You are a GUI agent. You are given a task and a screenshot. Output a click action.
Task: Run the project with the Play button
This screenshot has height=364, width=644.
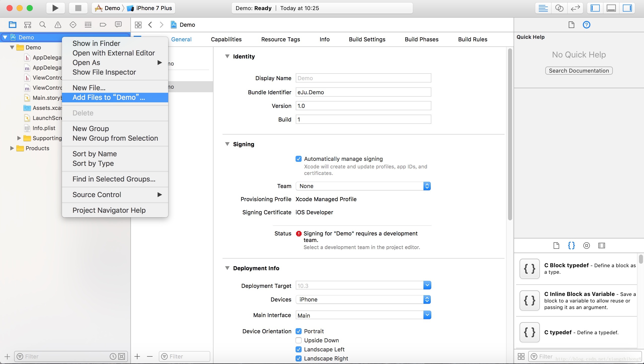pyautogui.click(x=55, y=8)
